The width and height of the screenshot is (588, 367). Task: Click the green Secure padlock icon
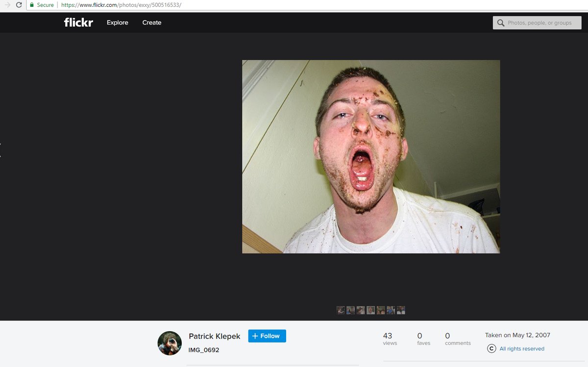point(32,5)
